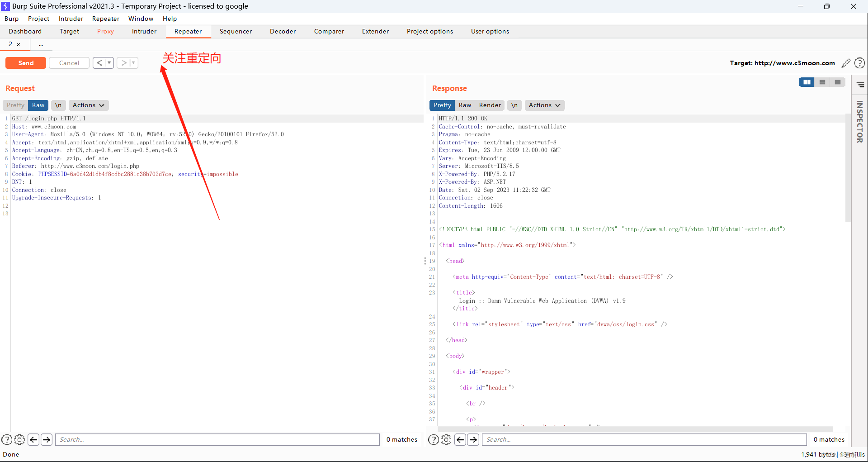This screenshot has height=462, width=868.
Task: Go forward to next request in history
Action: (123, 63)
